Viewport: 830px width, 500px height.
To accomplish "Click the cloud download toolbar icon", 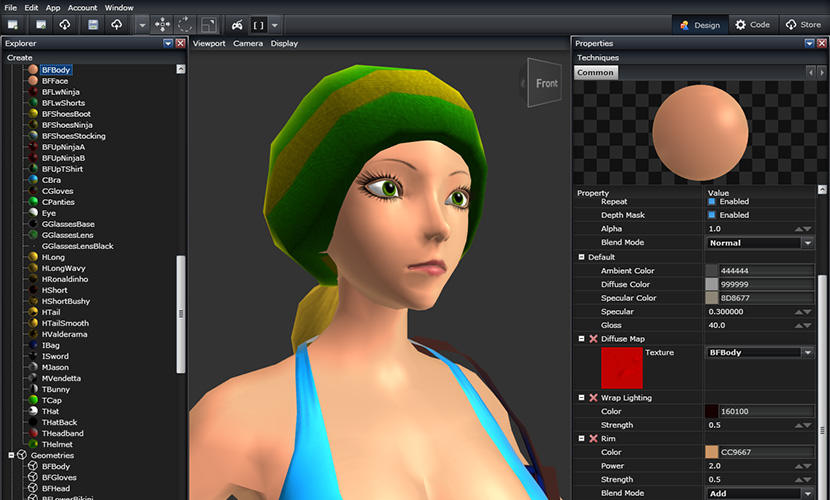I will 65,25.
